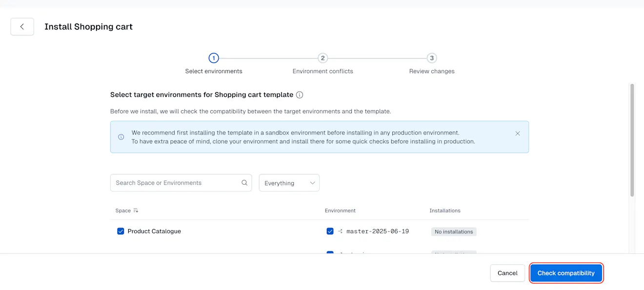Viewport: 644px width, 290px height.
Task: Click the No installations badge
Action: pos(454,232)
